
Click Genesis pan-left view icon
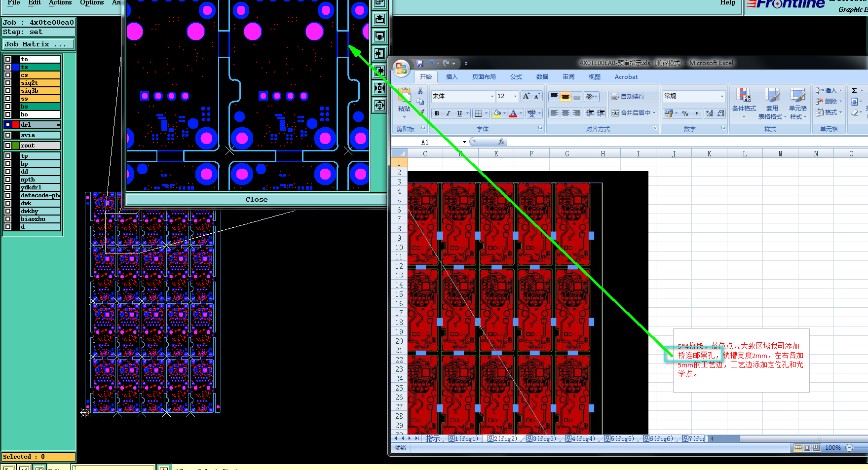[x=379, y=54]
